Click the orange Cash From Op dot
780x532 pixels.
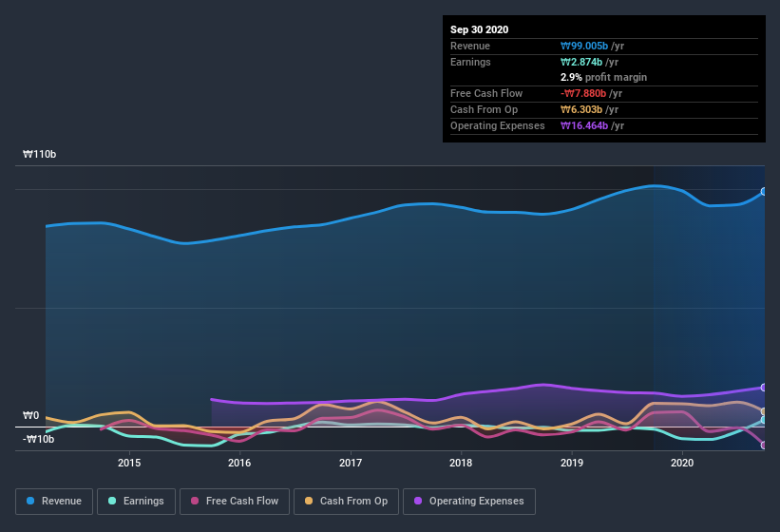pos(309,501)
